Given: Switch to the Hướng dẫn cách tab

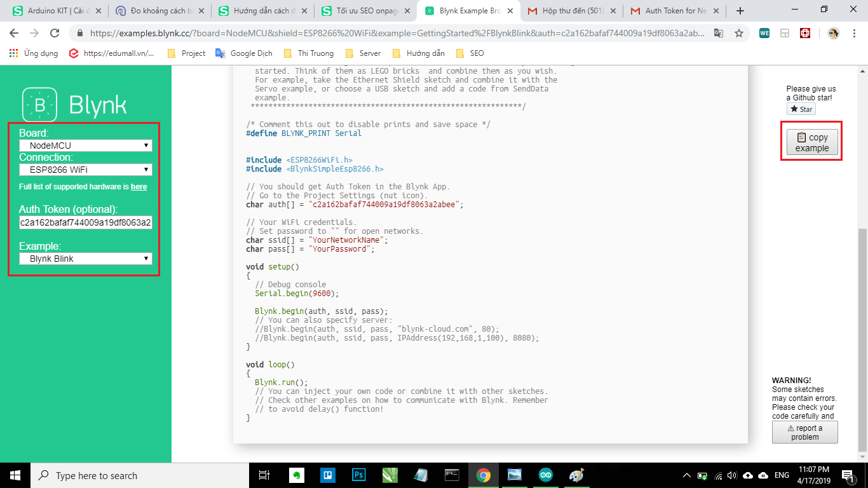Looking at the screenshot, I should point(261,11).
